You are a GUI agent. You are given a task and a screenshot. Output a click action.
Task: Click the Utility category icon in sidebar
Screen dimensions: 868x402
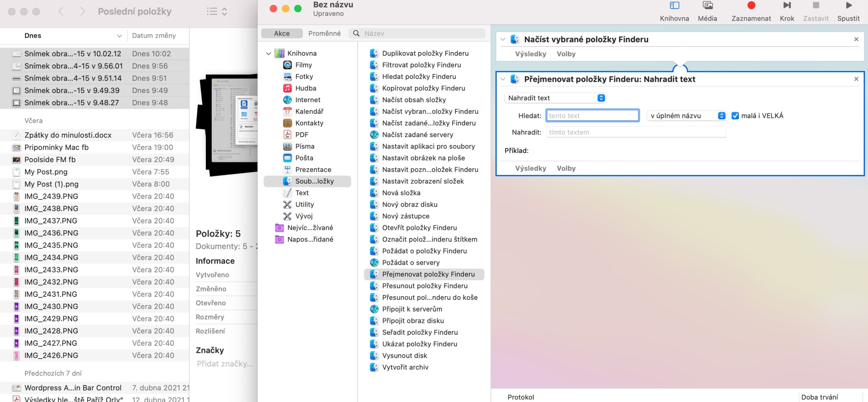[287, 204]
